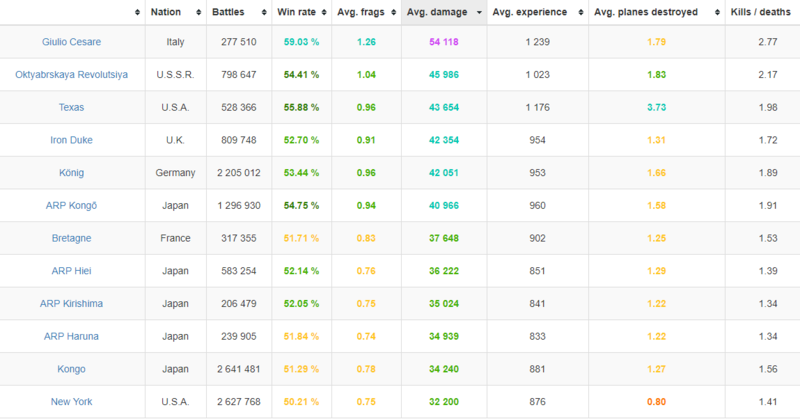The width and height of the screenshot is (800, 419).
Task: Open the ARP Kirishima ship link
Action: coord(71,303)
